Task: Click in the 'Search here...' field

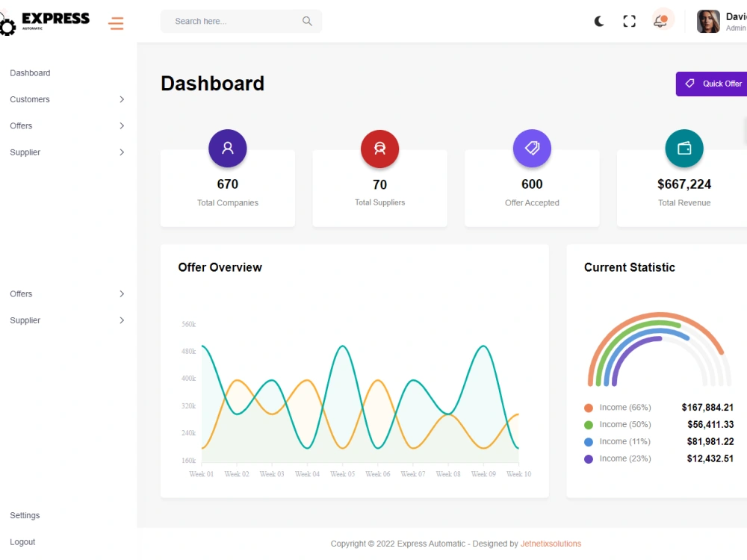Action: (x=241, y=22)
